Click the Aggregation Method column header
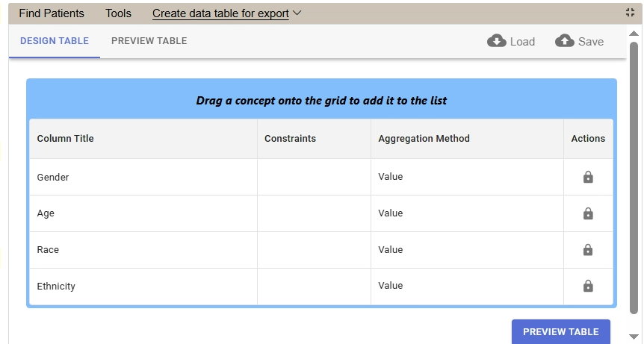The width and height of the screenshot is (644, 344). (x=424, y=139)
